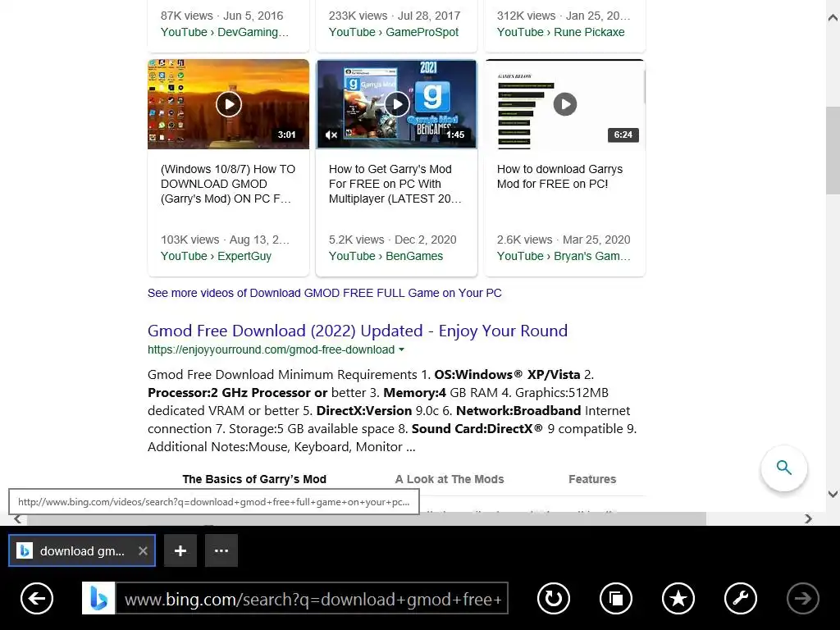
Task: Close the 'download gm...' tab
Action: (143, 550)
